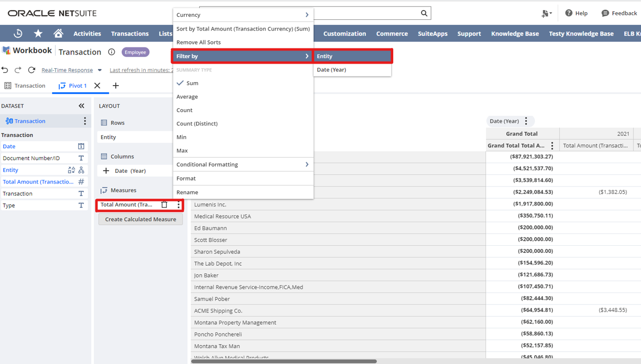Viewport: 641px width, 364px height.
Task: Close the Pivot 1 tab
Action: [97, 86]
